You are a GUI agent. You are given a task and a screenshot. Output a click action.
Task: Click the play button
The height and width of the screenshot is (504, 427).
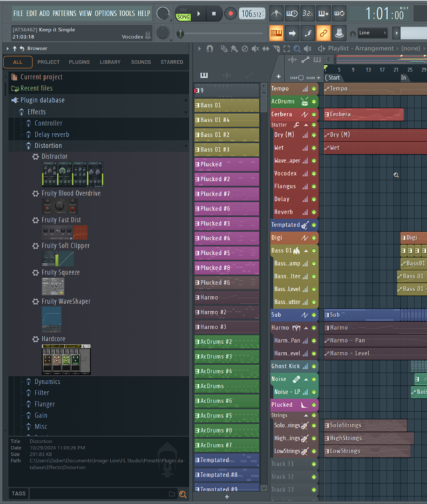[x=199, y=14]
